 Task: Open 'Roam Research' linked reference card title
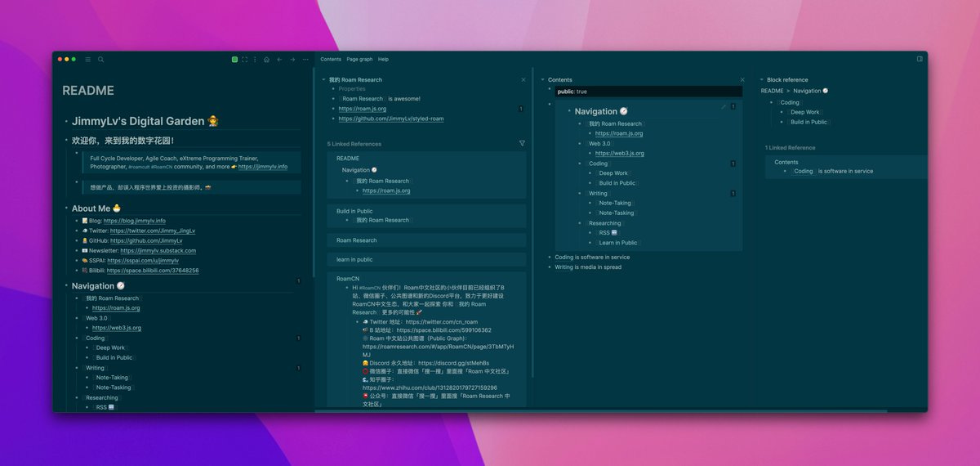tap(357, 240)
